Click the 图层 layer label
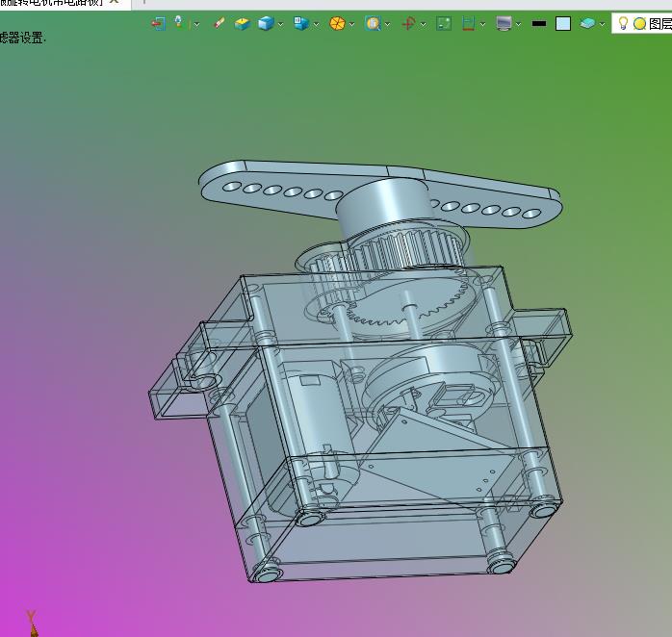The width and height of the screenshot is (672, 637). click(x=660, y=23)
